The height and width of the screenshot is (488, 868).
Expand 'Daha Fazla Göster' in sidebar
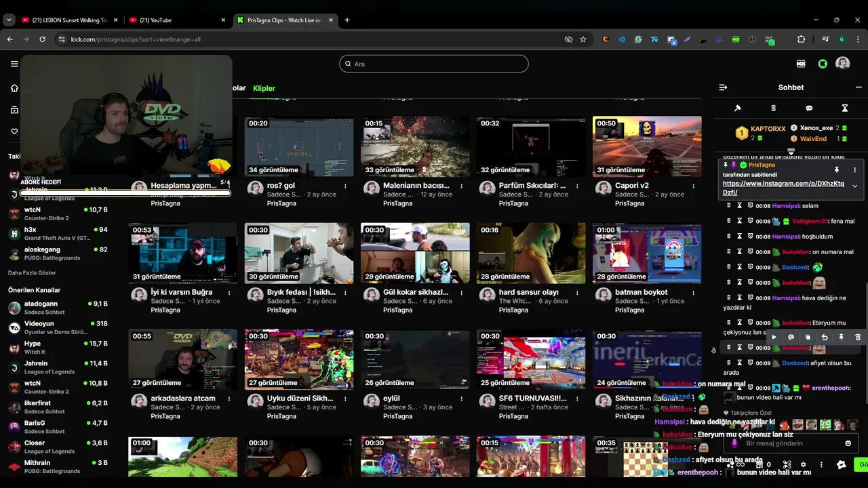(x=32, y=272)
